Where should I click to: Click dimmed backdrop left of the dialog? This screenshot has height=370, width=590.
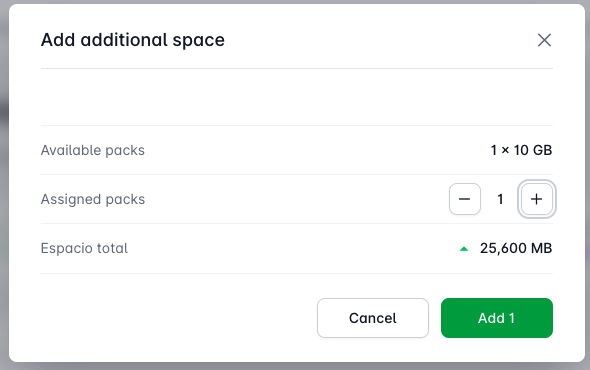(x=4, y=184)
